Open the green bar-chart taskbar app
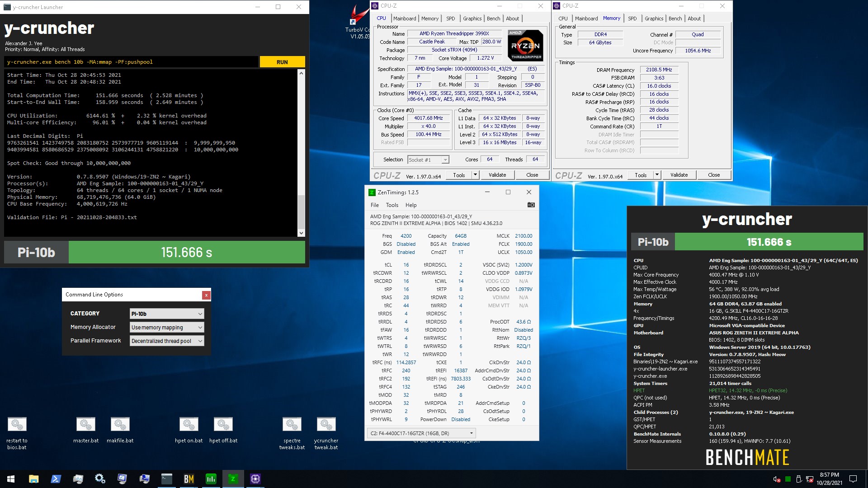This screenshot has height=488, width=868. coord(211,479)
